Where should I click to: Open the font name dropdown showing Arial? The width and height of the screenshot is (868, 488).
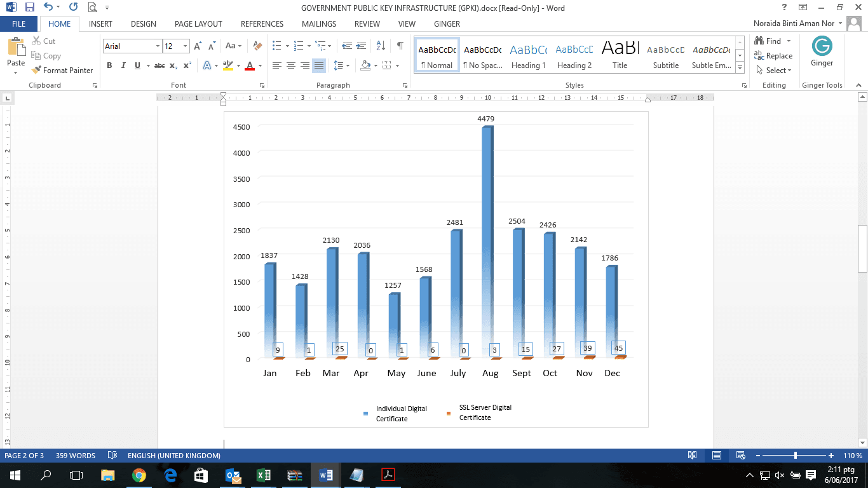158,46
